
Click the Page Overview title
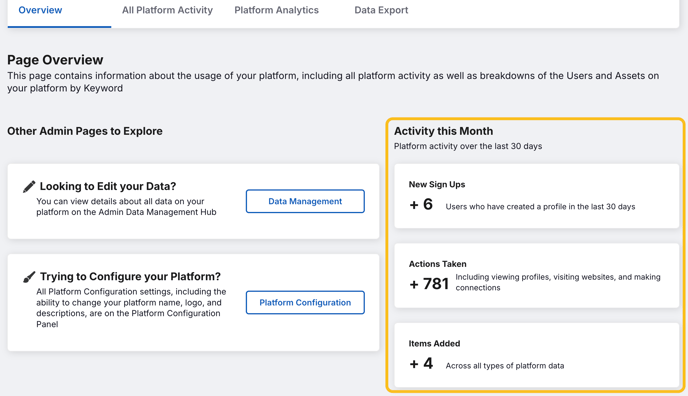click(55, 60)
